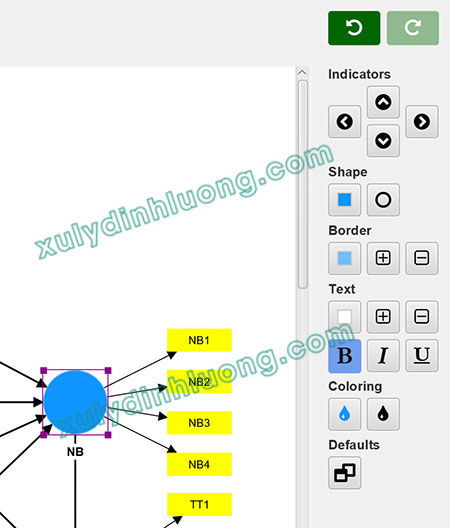Move indicators left with the left arrow
This screenshot has height=528, width=450.
tap(345, 122)
